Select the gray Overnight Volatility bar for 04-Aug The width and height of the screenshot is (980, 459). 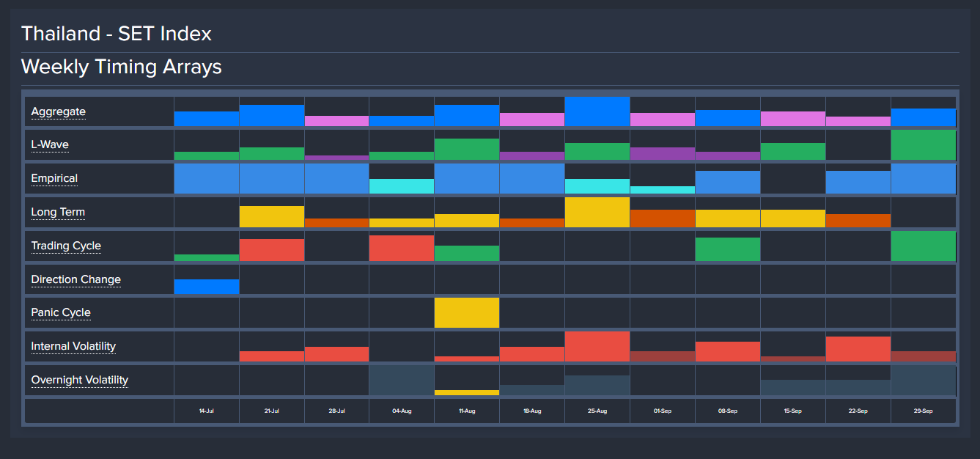pyautogui.click(x=402, y=380)
